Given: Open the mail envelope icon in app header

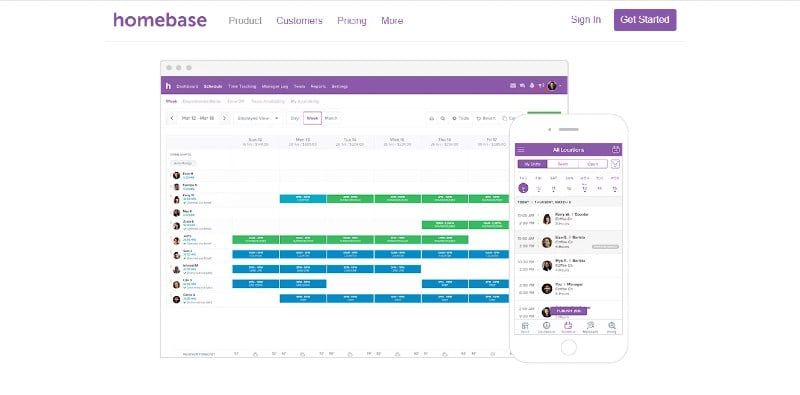Looking at the screenshot, I should [x=513, y=86].
